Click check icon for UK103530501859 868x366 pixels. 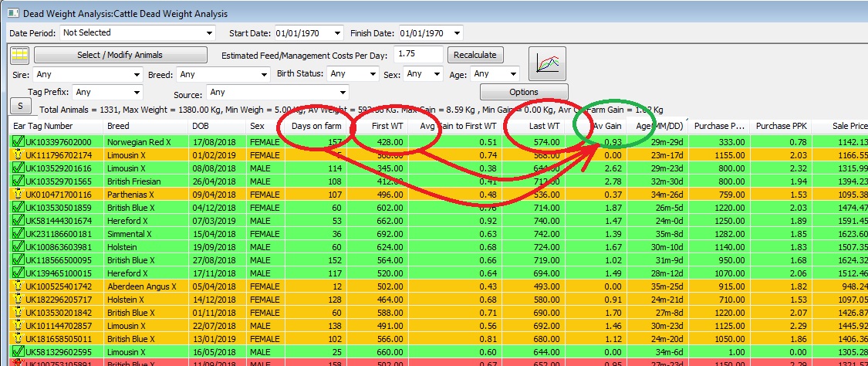tap(18, 208)
